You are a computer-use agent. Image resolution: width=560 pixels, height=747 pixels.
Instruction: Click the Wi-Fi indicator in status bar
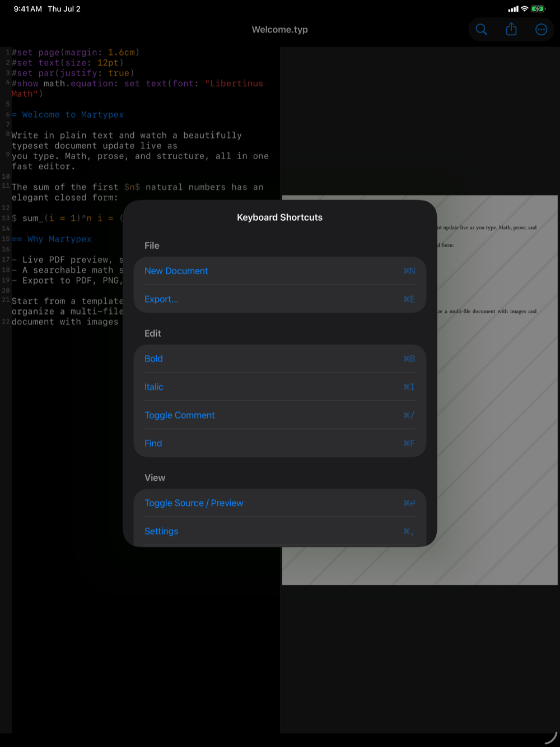[525, 9]
